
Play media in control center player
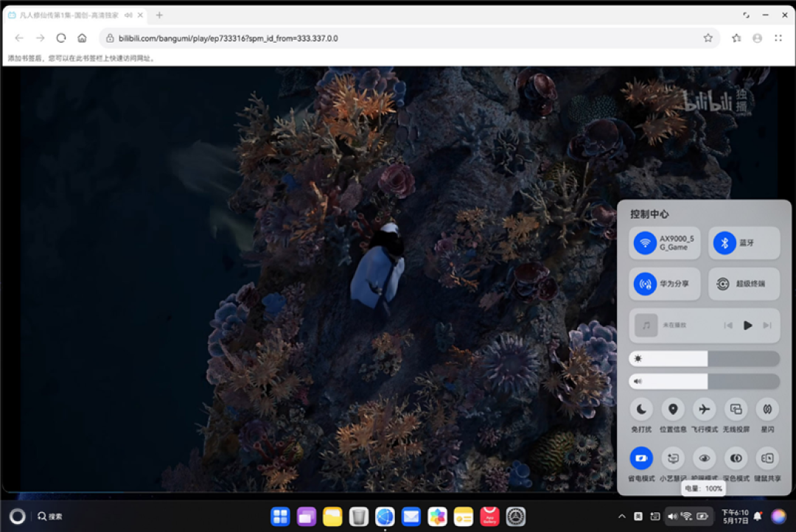click(747, 326)
